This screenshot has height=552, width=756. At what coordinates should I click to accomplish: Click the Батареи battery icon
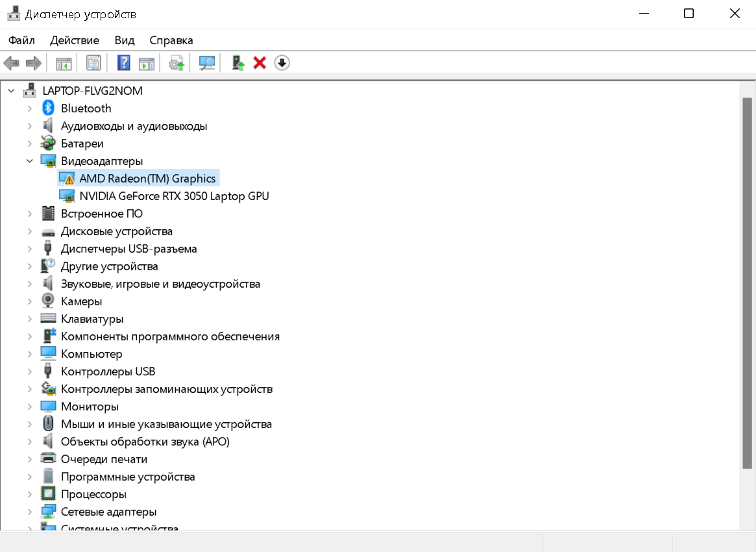click(48, 144)
